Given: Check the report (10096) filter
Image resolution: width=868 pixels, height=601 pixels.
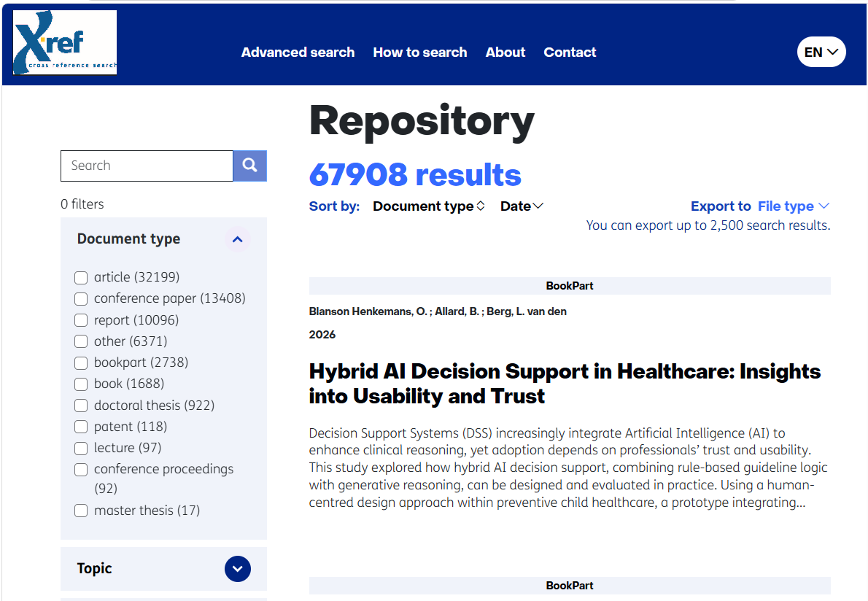Looking at the screenshot, I should [x=81, y=320].
